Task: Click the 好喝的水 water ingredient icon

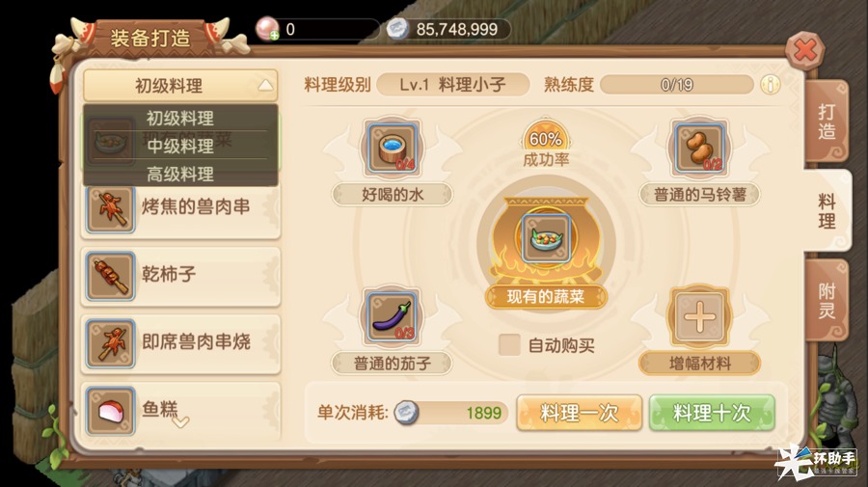Action: pos(392,149)
